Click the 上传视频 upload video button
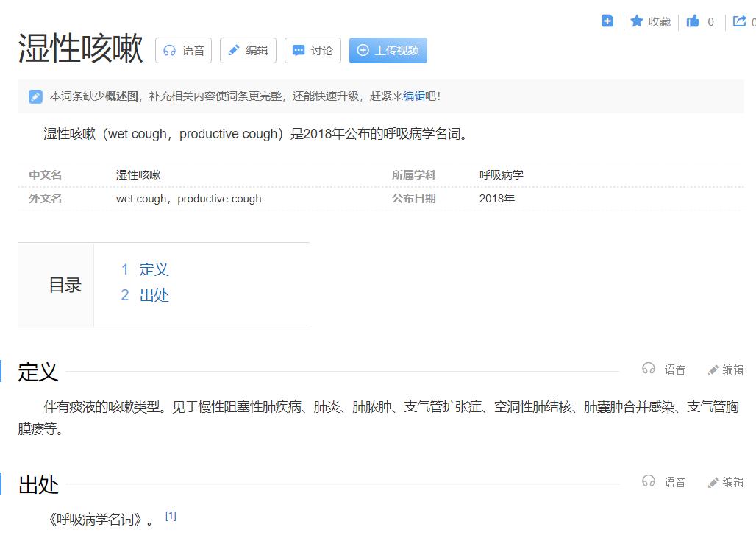756x552 pixels. tap(388, 50)
